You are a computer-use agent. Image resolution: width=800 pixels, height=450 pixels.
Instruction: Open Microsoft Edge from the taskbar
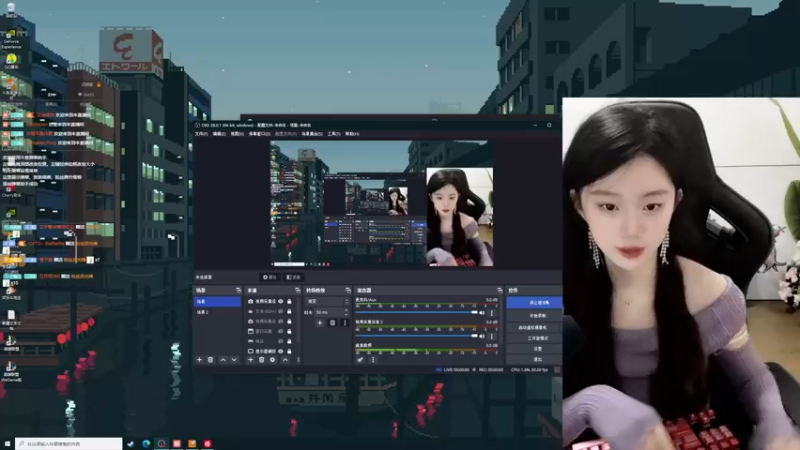coord(146,444)
